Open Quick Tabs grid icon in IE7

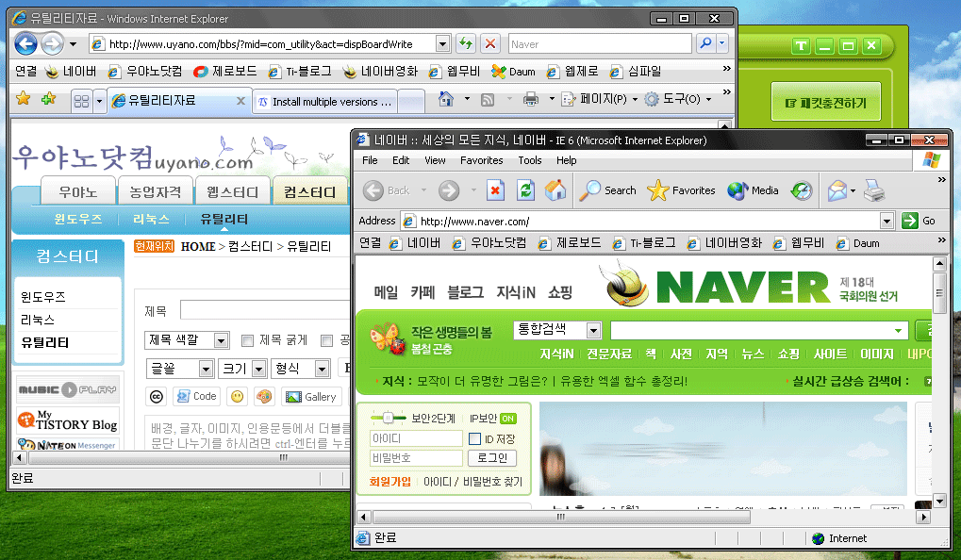coord(81,101)
